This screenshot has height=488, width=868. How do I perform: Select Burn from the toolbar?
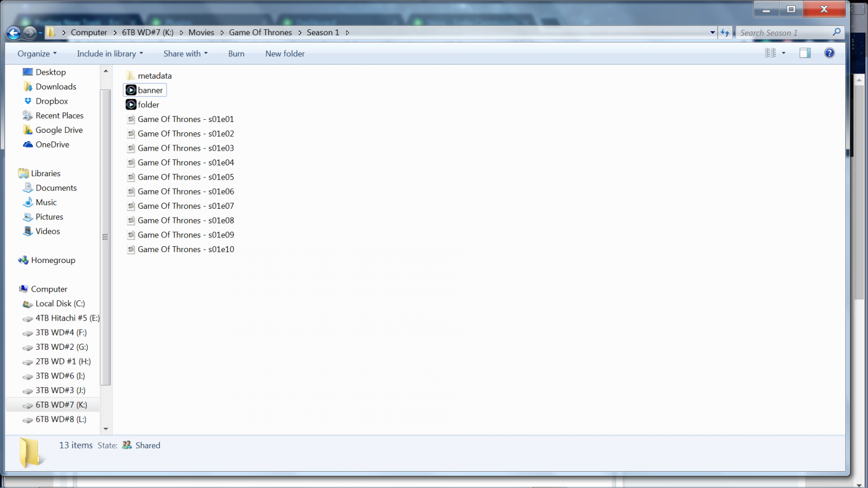[x=236, y=53]
